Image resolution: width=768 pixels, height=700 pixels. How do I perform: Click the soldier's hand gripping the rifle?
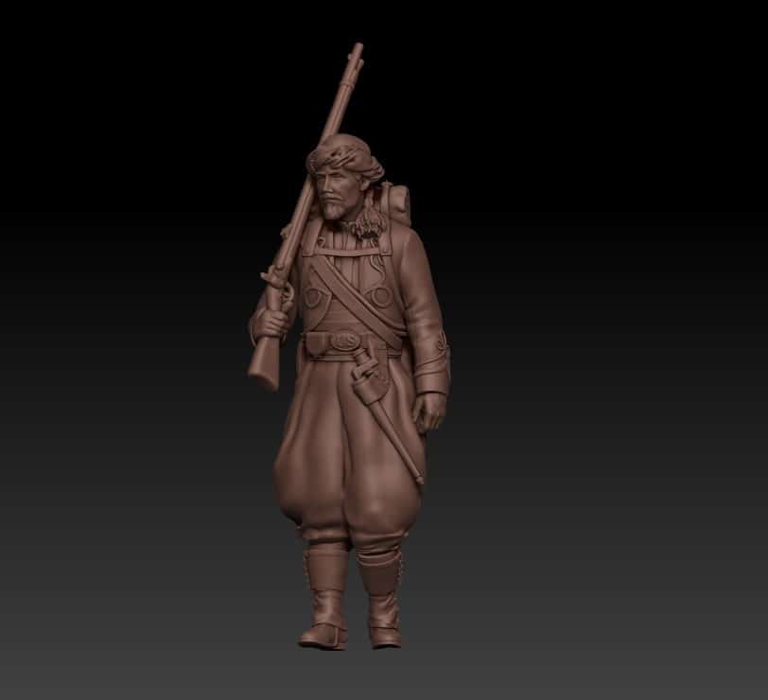tap(270, 323)
